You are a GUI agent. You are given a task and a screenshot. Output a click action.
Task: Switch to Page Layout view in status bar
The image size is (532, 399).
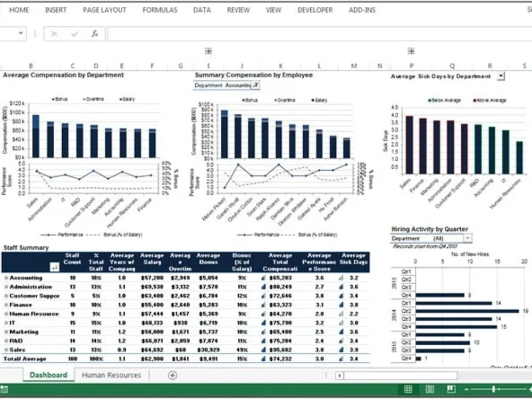429,389
